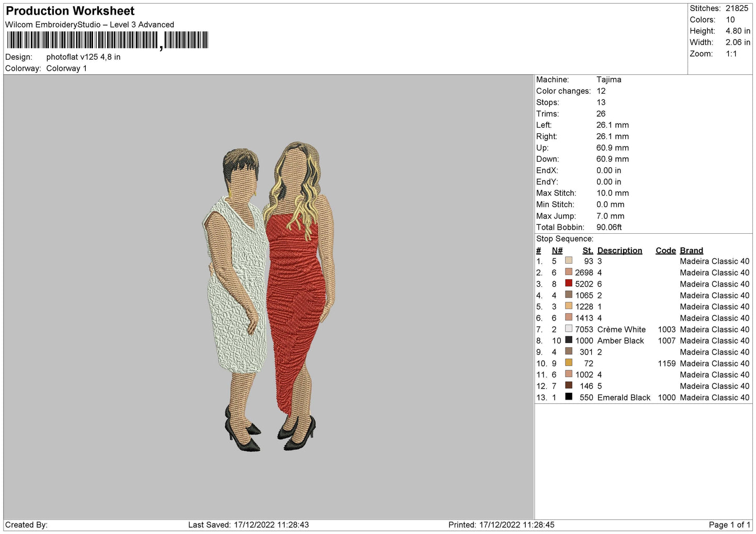756x534 pixels.
Task: Click stitch count '550' in row 13
Action: click(x=586, y=397)
